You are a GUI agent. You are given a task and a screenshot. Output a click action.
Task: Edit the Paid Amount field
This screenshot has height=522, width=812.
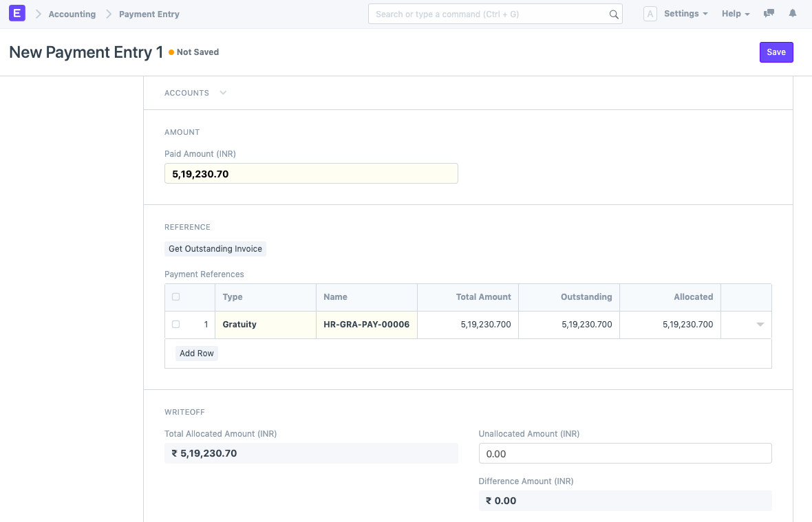311,173
